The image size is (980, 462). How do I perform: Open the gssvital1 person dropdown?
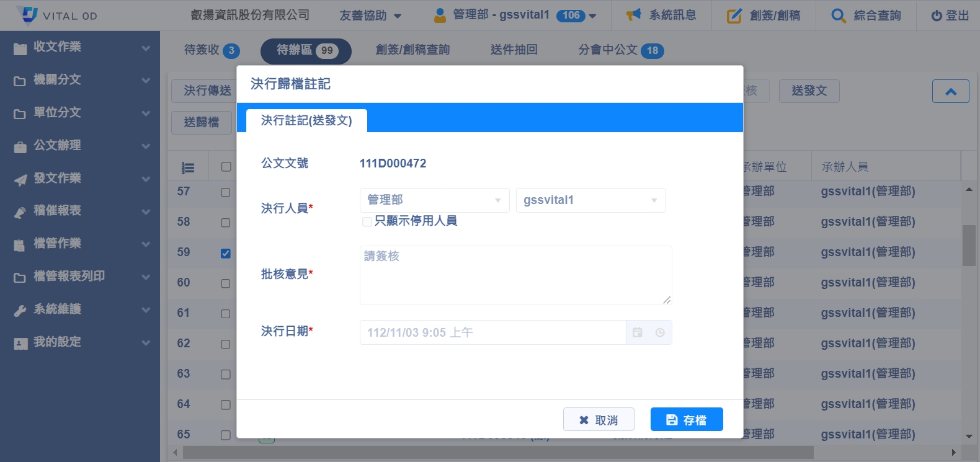click(590, 200)
